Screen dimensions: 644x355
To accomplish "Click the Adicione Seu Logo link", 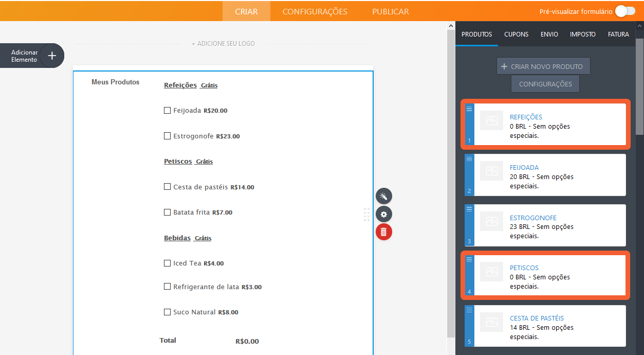I will (x=223, y=44).
